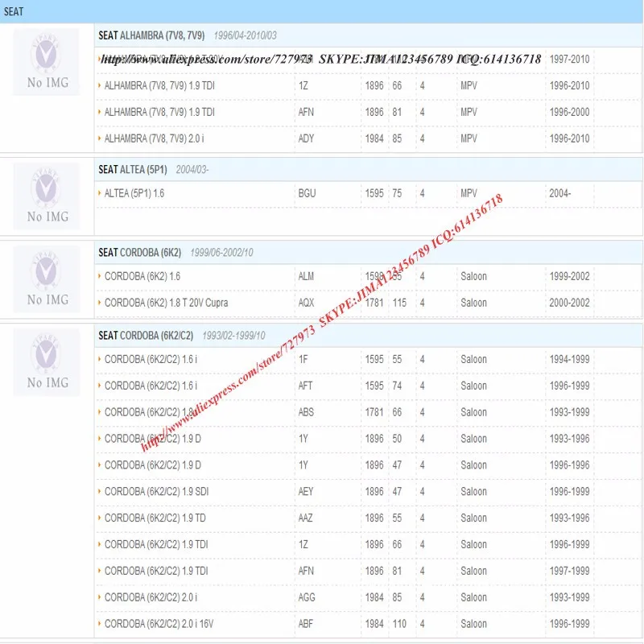Click the year range 1996-2000
644x644 pixels.
[x=569, y=113]
